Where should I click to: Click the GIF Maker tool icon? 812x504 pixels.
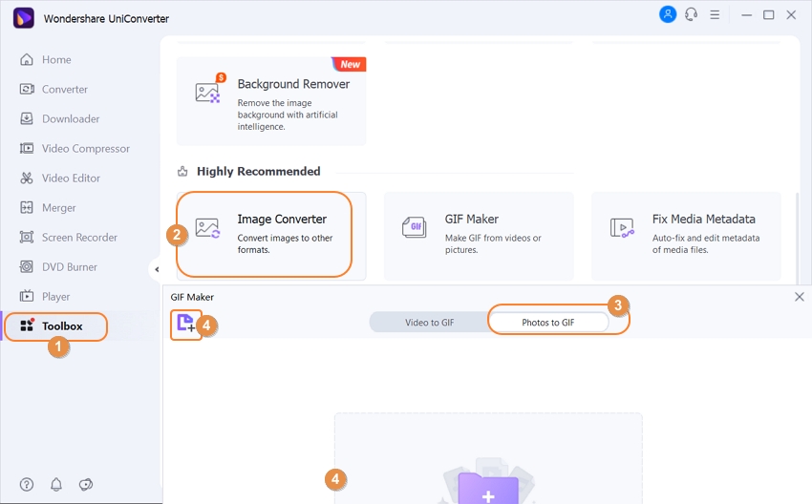[415, 227]
